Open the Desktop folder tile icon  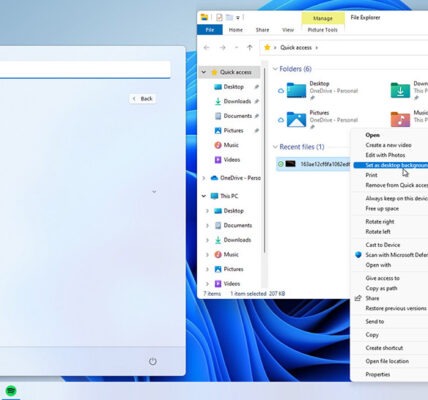(x=296, y=90)
